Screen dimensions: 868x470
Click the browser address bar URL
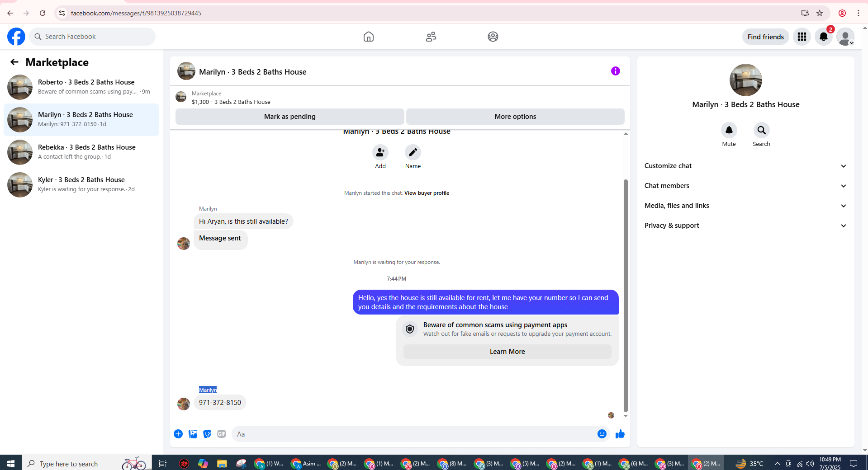[136, 13]
